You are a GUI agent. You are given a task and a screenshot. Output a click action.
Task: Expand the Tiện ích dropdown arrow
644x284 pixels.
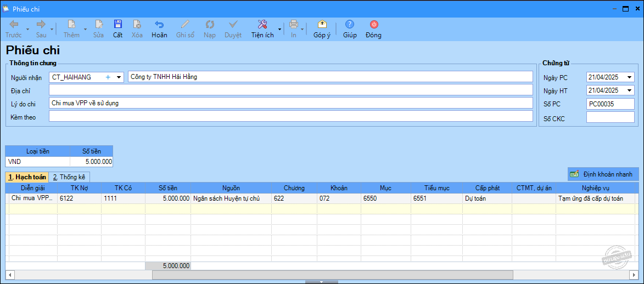pyautogui.click(x=279, y=30)
